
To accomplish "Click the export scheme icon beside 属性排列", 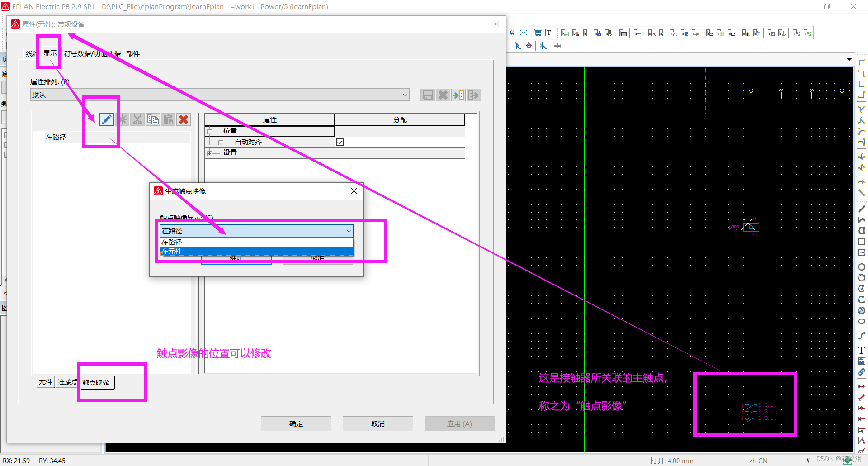I will pyautogui.click(x=473, y=95).
